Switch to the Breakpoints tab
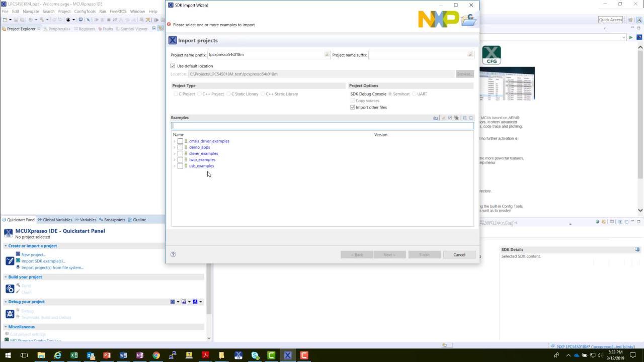The width and height of the screenshot is (644, 362). [112, 220]
